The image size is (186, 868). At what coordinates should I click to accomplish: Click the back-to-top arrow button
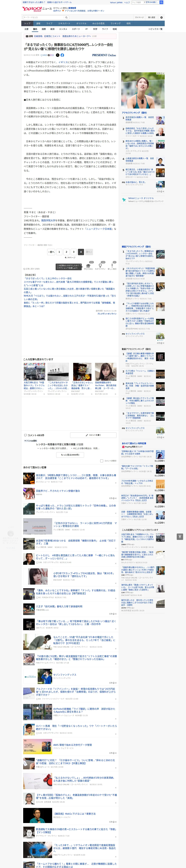click(x=180, y=536)
